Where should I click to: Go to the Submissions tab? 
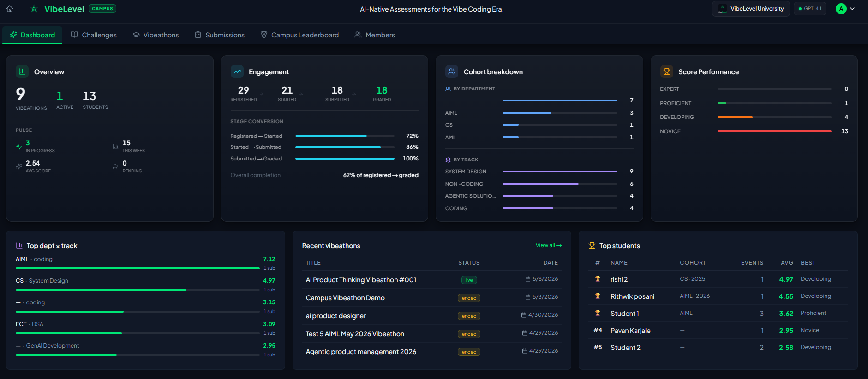[x=220, y=35]
